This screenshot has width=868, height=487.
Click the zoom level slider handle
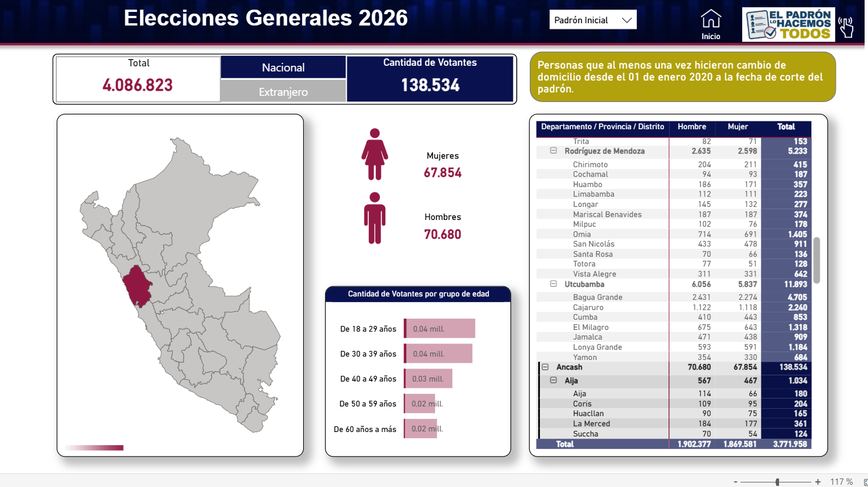777,481
